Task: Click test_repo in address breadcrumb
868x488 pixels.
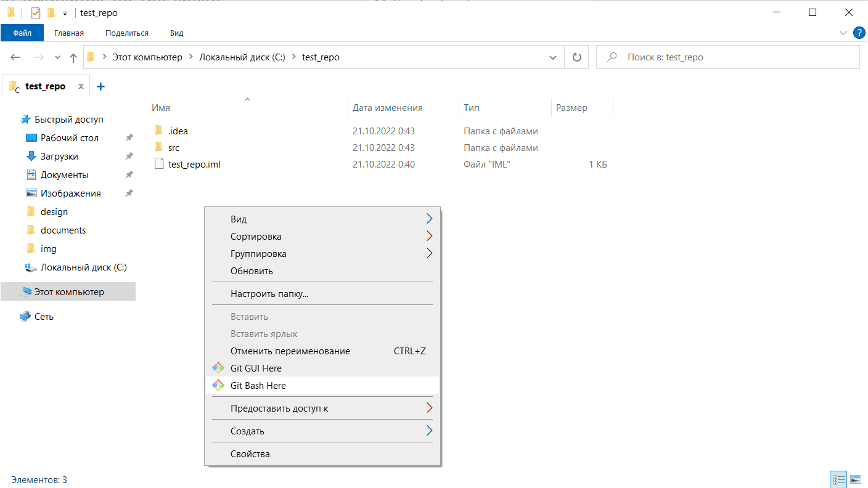Action: (x=321, y=57)
